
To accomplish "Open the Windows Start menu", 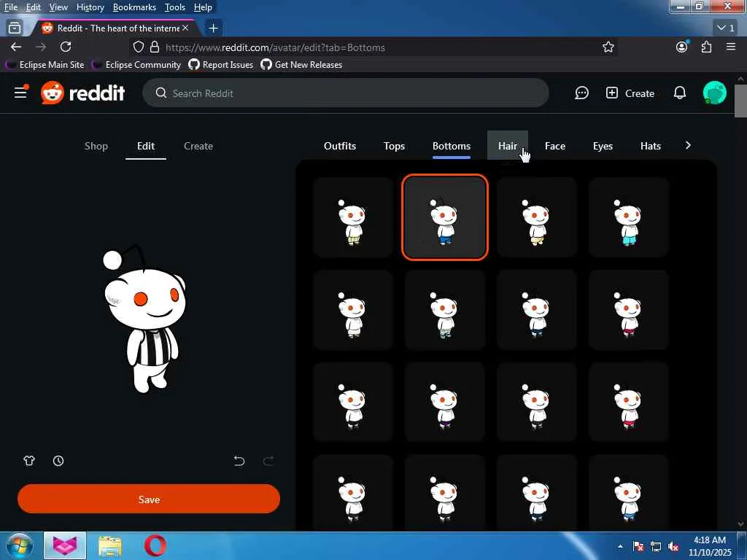I will pyautogui.click(x=20, y=545).
